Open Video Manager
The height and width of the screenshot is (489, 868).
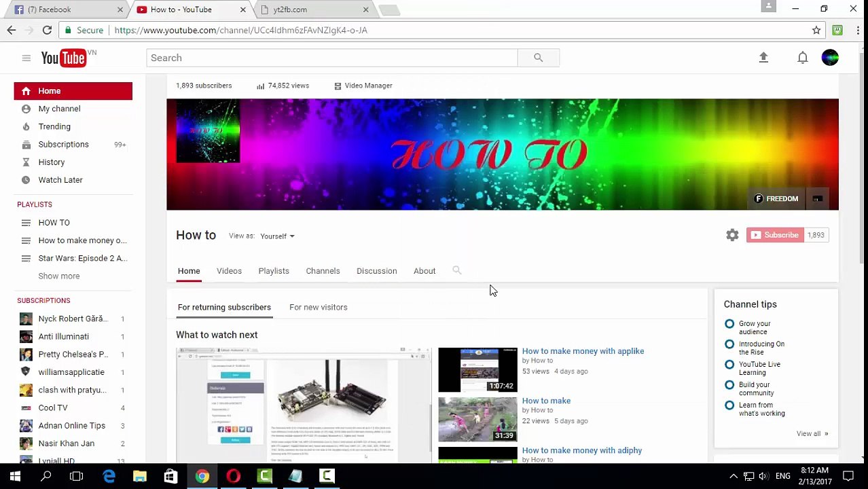363,86
